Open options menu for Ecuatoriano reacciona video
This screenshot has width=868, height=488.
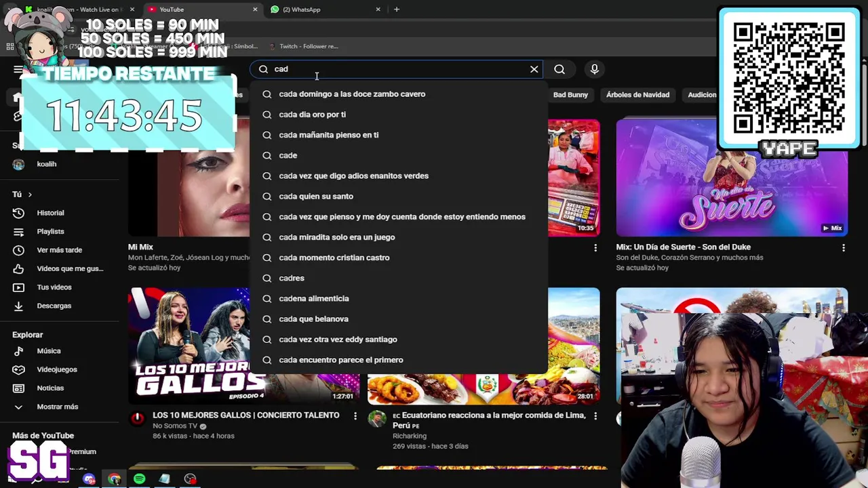point(595,416)
